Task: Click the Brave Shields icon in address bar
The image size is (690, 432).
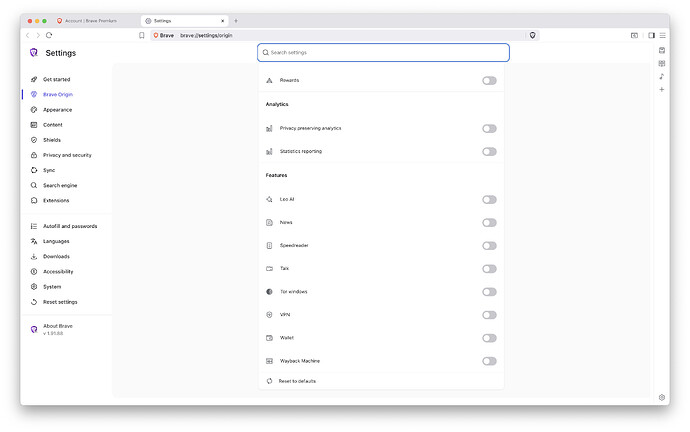Action: (x=533, y=35)
